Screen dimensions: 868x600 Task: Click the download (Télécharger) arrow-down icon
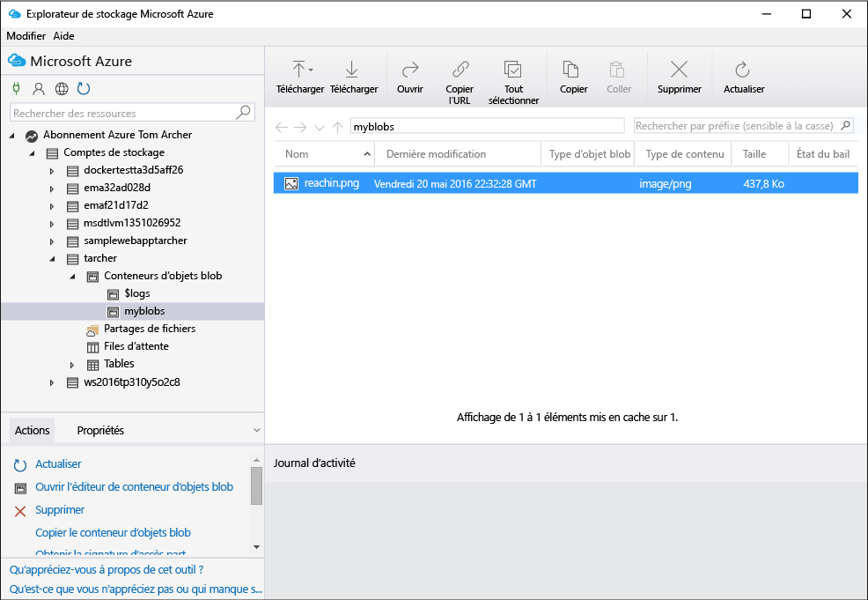coord(351,70)
